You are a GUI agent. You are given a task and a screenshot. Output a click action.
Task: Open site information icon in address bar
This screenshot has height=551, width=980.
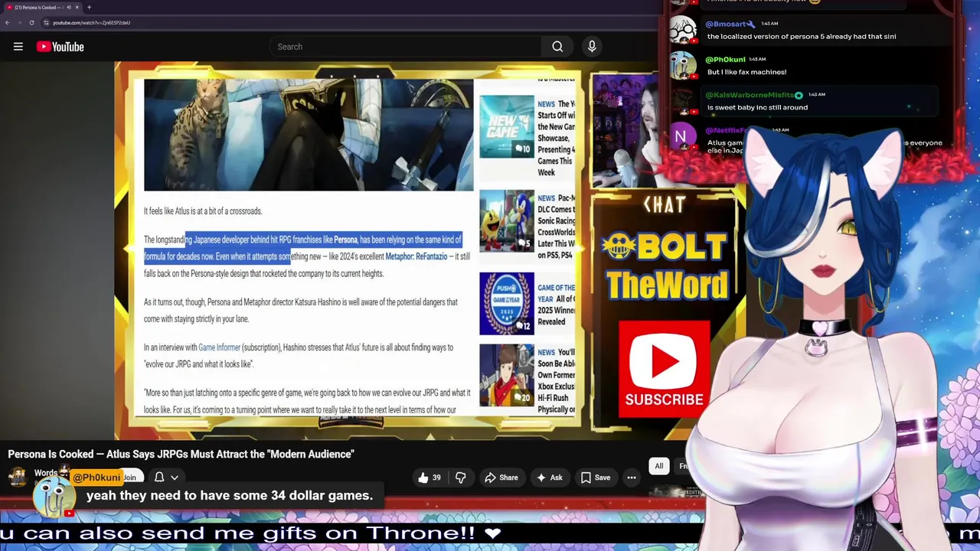tap(46, 23)
